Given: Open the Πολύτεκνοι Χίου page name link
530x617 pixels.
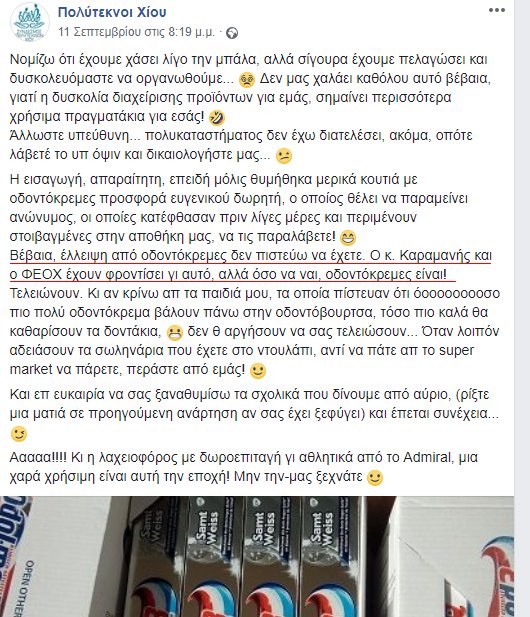Looking at the screenshot, I should (x=112, y=12).
